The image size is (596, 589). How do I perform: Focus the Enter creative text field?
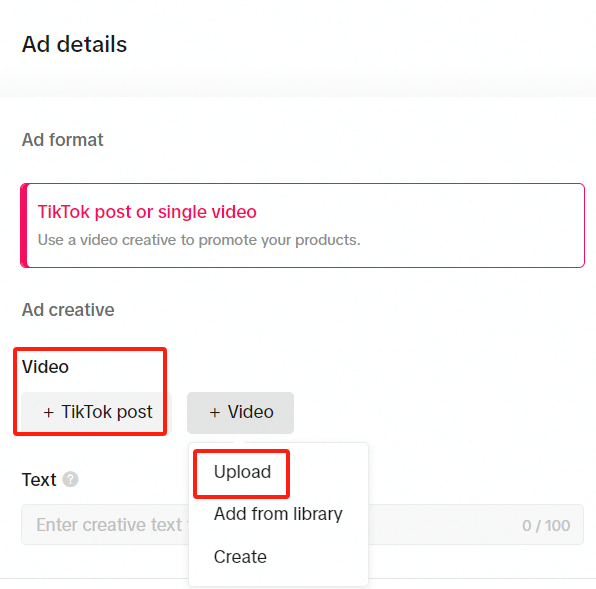[x=303, y=525]
